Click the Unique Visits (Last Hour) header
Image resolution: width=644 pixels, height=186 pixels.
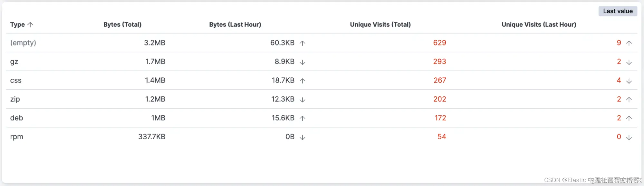tap(539, 24)
